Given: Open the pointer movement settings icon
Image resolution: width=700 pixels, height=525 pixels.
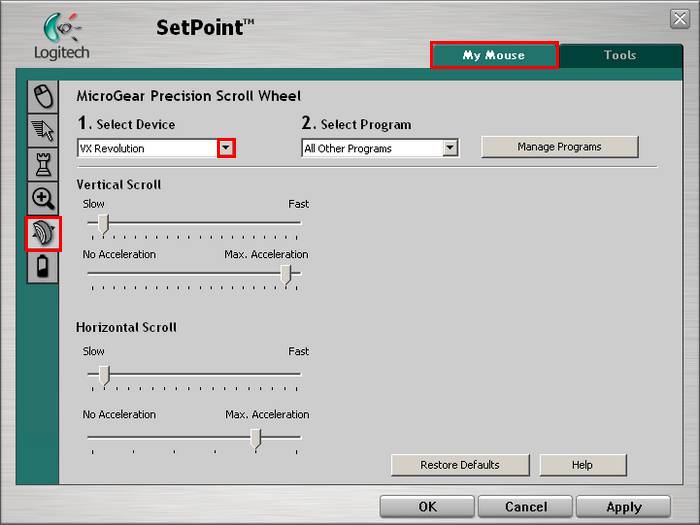Looking at the screenshot, I should coord(43,131).
